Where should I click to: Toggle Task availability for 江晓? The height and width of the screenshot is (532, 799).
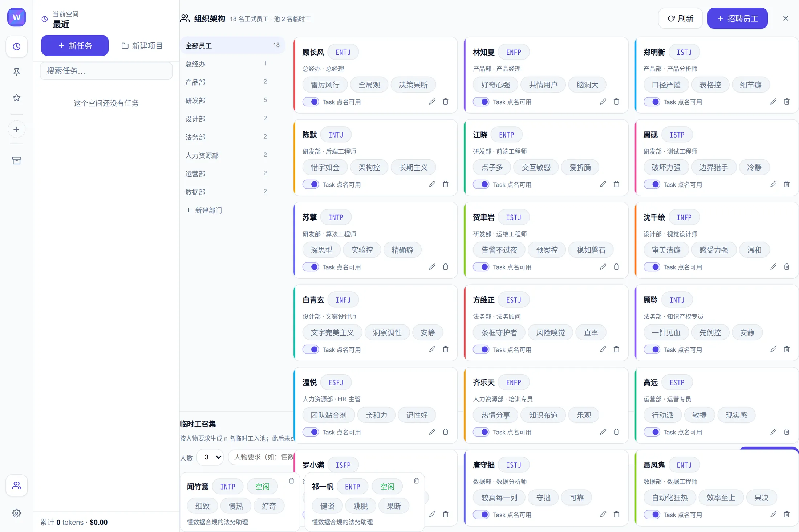coord(481,184)
